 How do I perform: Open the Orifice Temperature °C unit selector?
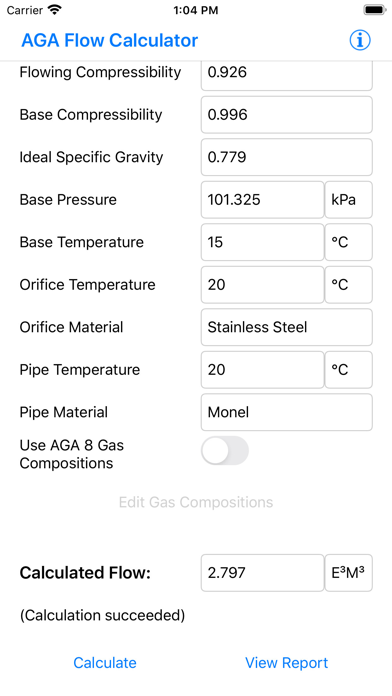[348, 285]
